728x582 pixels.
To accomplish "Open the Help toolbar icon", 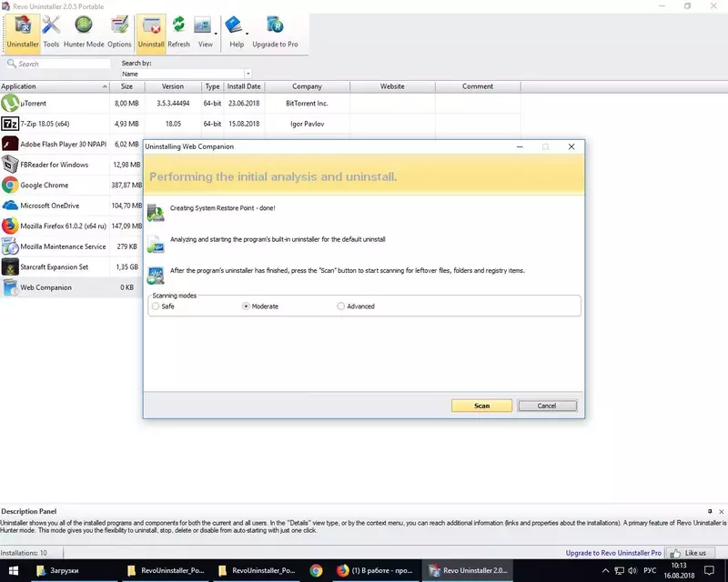I will click(236, 32).
